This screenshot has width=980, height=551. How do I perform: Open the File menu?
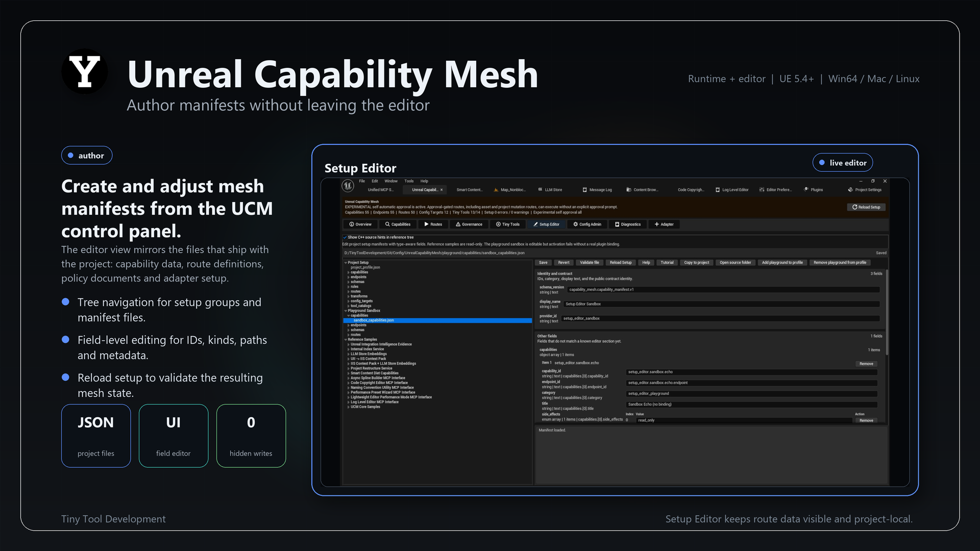point(362,181)
